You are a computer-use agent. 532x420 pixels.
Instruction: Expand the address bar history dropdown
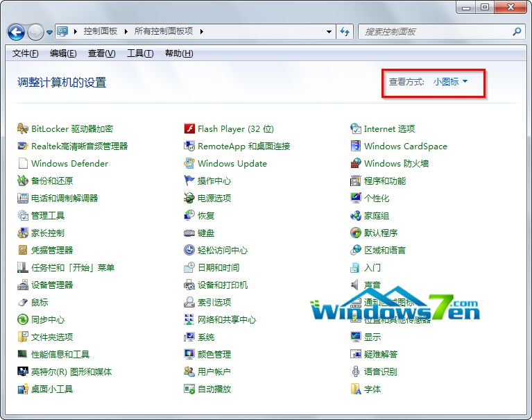(x=329, y=31)
